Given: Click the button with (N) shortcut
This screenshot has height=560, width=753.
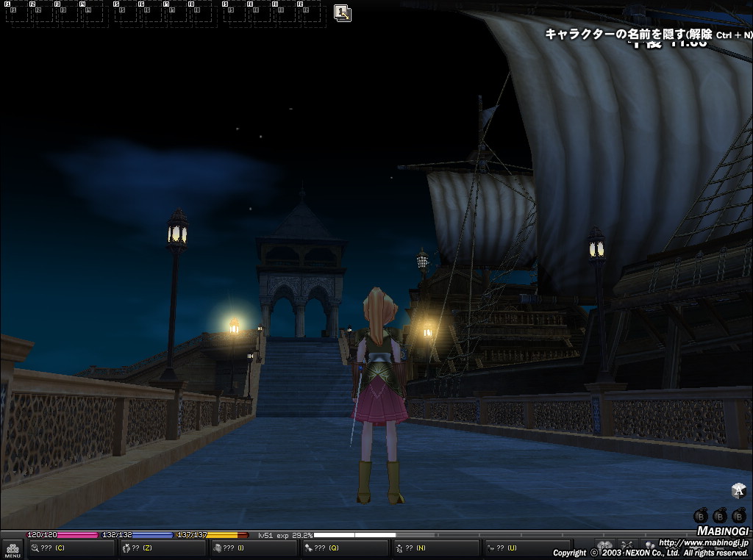Looking at the screenshot, I should pyautogui.click(x=436, y=548).
